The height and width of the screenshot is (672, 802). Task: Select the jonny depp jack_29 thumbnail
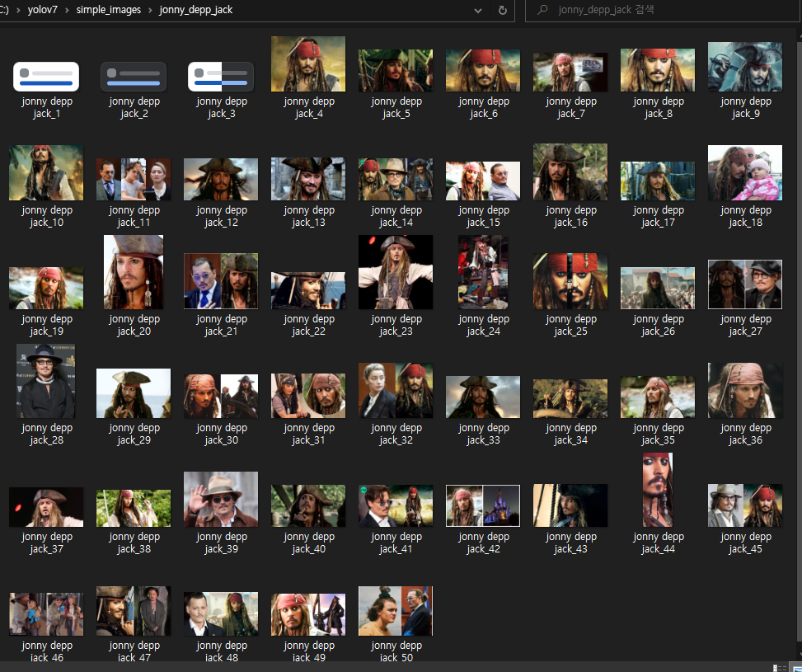tap(134, 393)
